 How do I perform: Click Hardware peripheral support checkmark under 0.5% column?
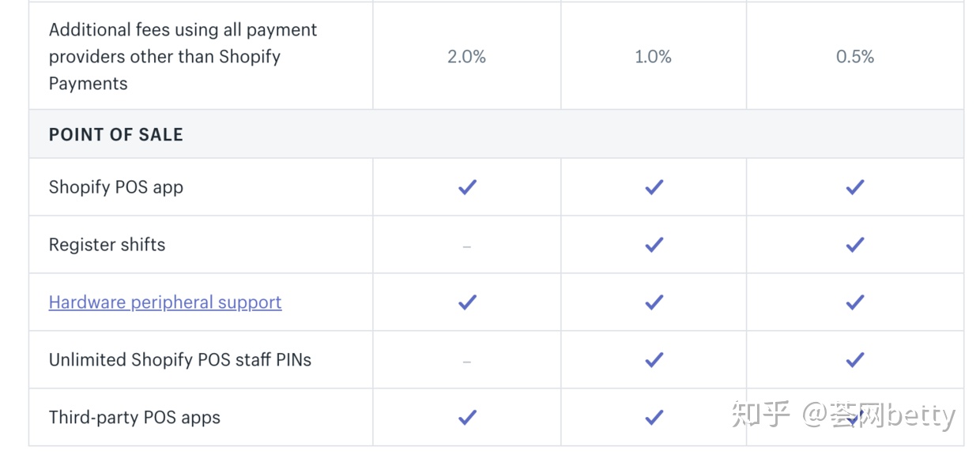(854, 302)
